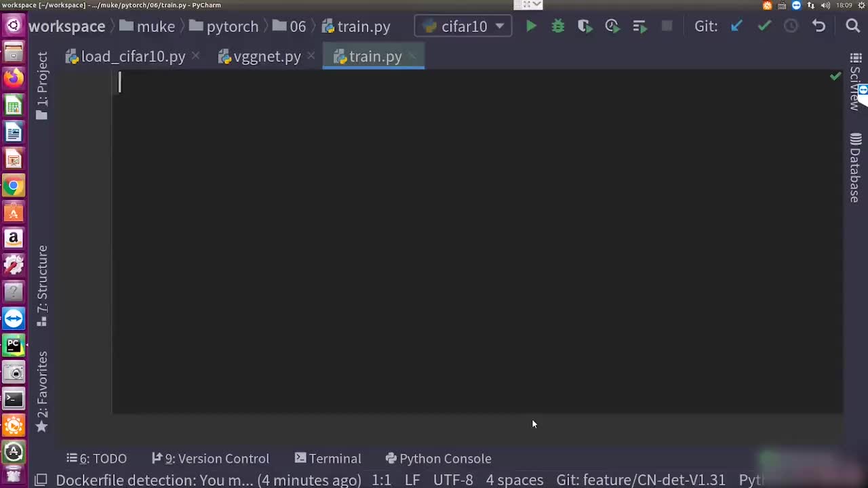868x488 pixels.
Task: Click the muke folder breadcrumb
Action: coord(147,26)
